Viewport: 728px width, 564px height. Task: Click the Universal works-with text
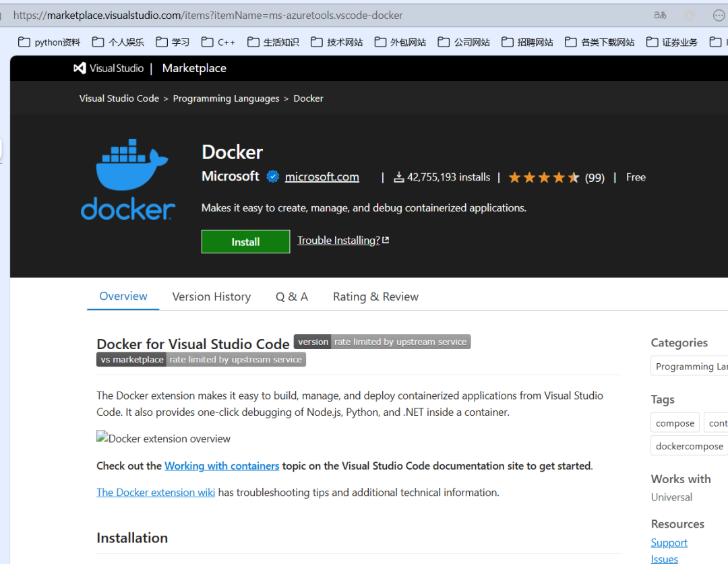pyautogui.click(x=671, y=497)
